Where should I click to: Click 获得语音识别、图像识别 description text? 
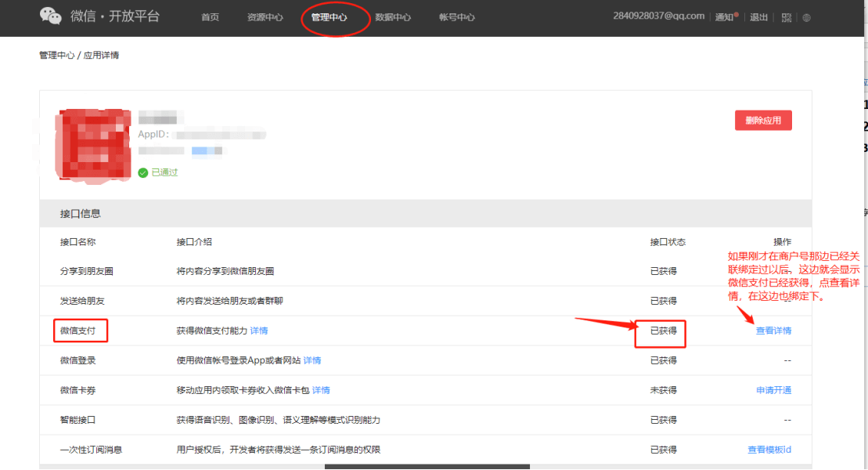(x=278, y=420)
